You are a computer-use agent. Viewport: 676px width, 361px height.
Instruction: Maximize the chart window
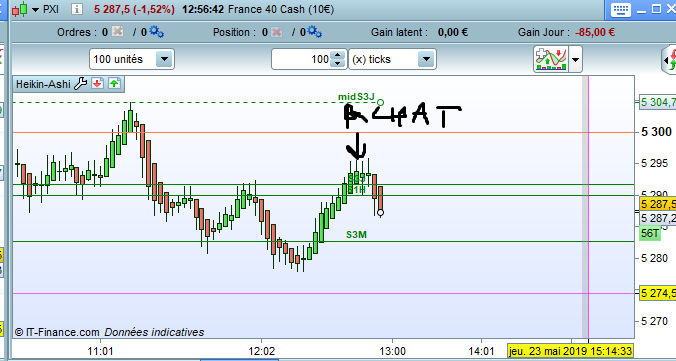tap(656, 9)
